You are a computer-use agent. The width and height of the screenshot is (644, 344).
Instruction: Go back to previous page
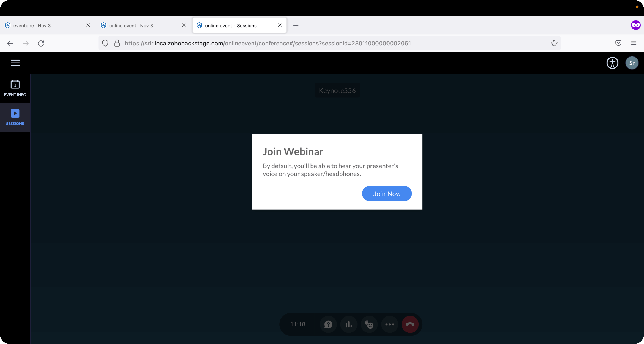pyautogui.click(x=10, y=43)
